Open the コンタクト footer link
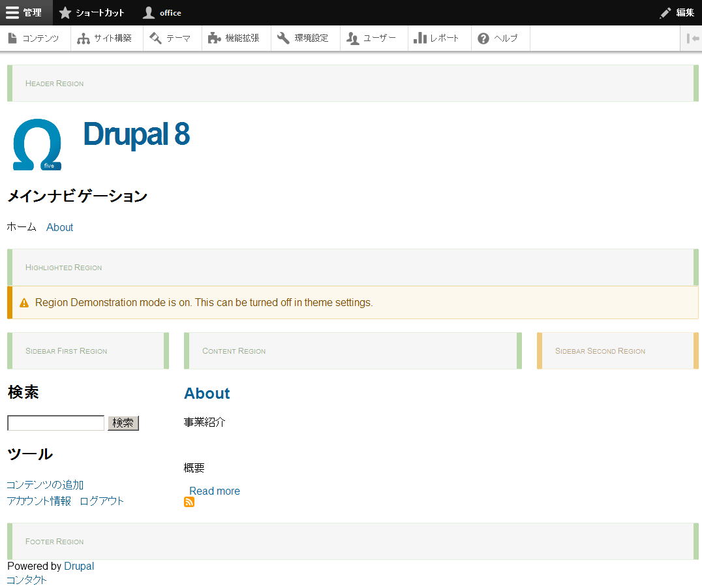Viewport: 702px width, 588px height. (x=27, y=580)
